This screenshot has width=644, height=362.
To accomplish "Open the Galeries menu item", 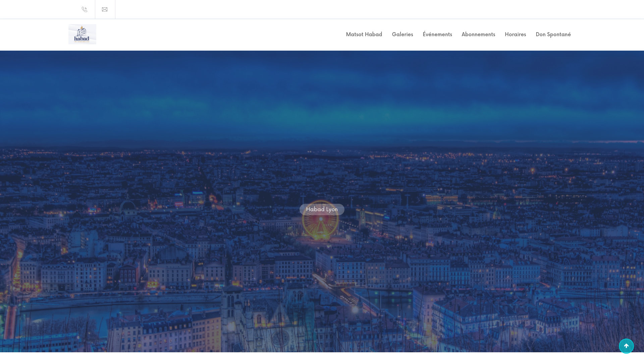I will click(x=402, y=35).
